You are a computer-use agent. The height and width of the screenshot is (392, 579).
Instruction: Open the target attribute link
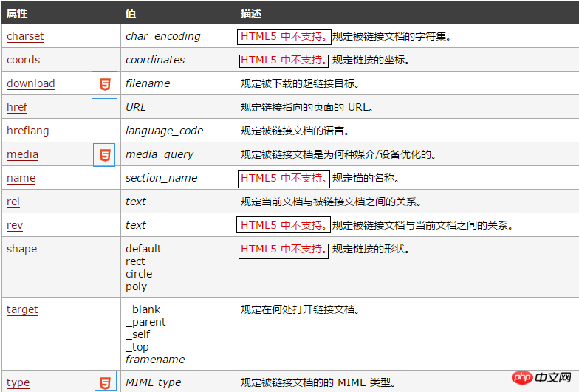[22, 309]
